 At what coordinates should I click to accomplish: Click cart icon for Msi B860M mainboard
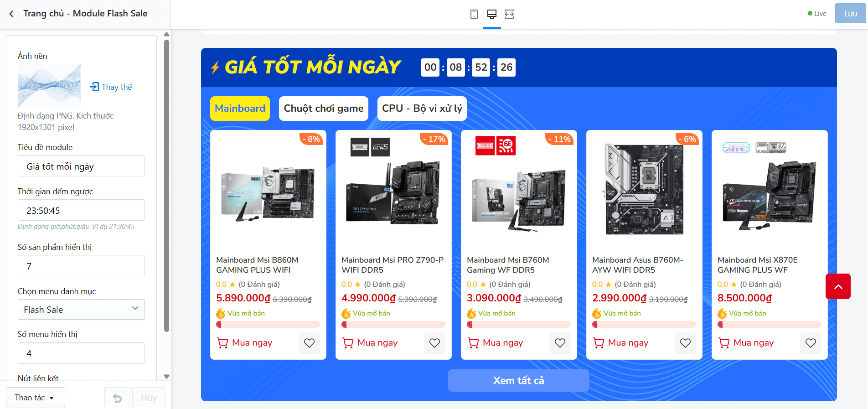coord(222,343)
